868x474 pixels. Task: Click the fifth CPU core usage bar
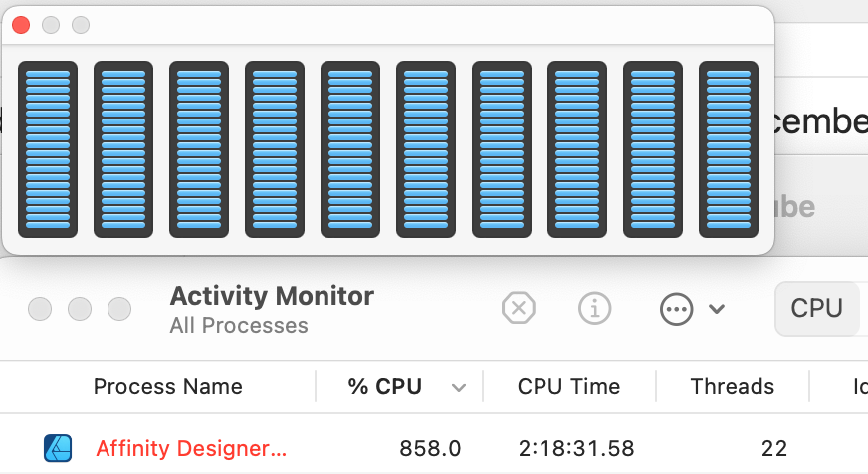pos(350,149)
